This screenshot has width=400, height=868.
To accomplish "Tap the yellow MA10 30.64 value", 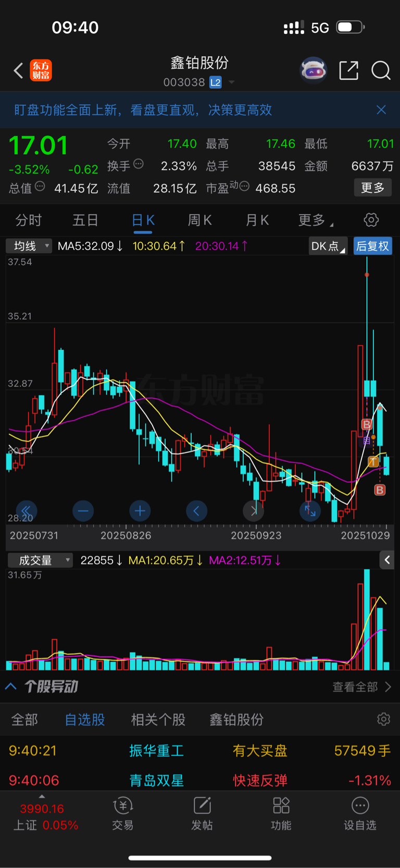I will click(x=159, y=246).
